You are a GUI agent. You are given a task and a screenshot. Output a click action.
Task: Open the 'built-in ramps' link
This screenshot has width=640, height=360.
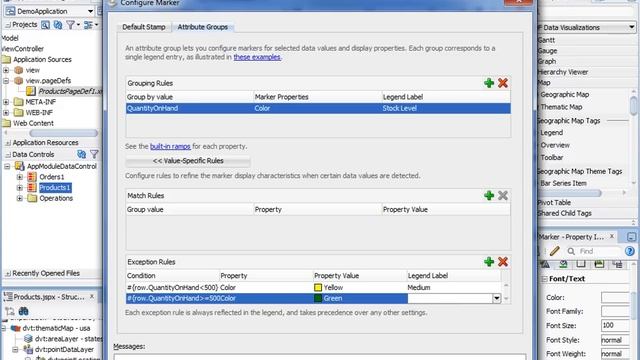(x=170, y=146)
